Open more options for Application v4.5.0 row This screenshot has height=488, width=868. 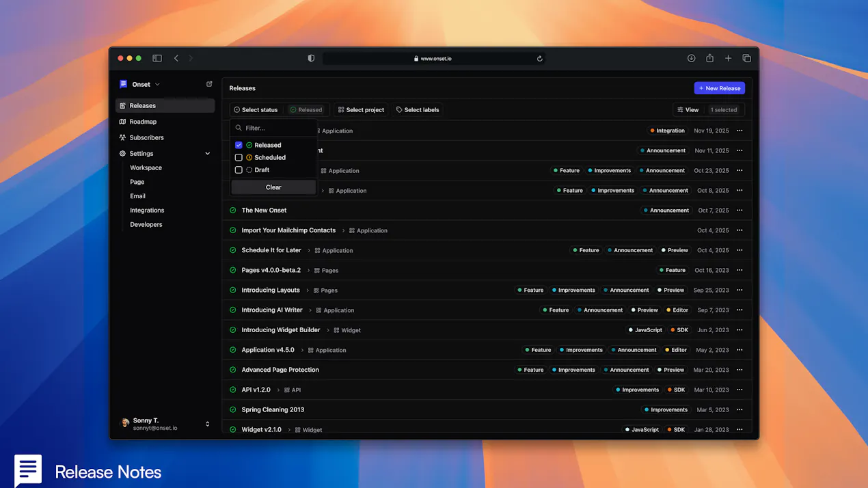740,350
